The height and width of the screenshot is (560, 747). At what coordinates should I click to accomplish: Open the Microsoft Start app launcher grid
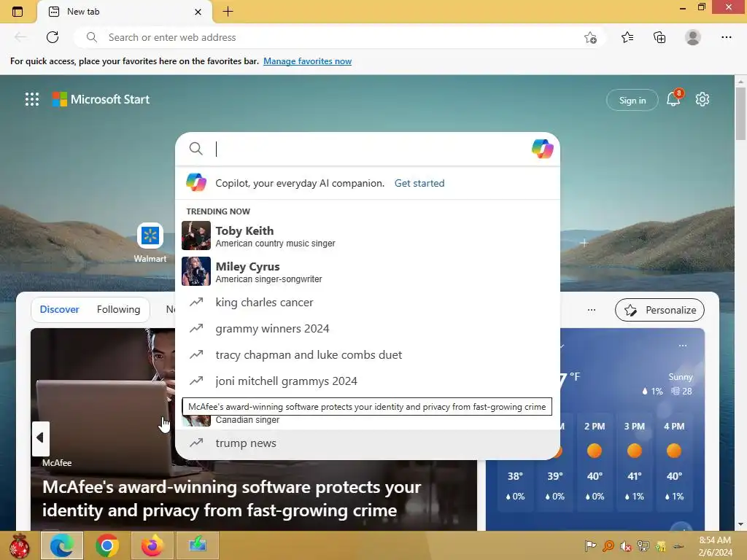(x=32, y=99)
